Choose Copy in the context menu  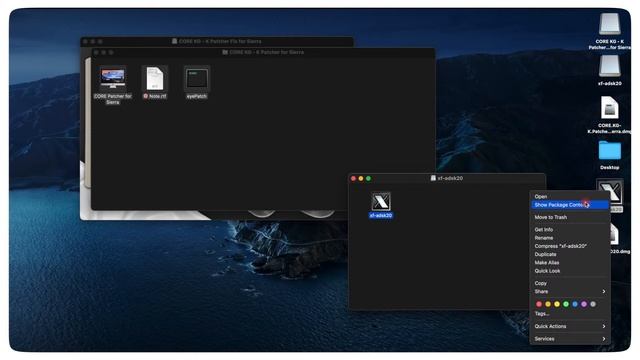(x=541, y=283)
